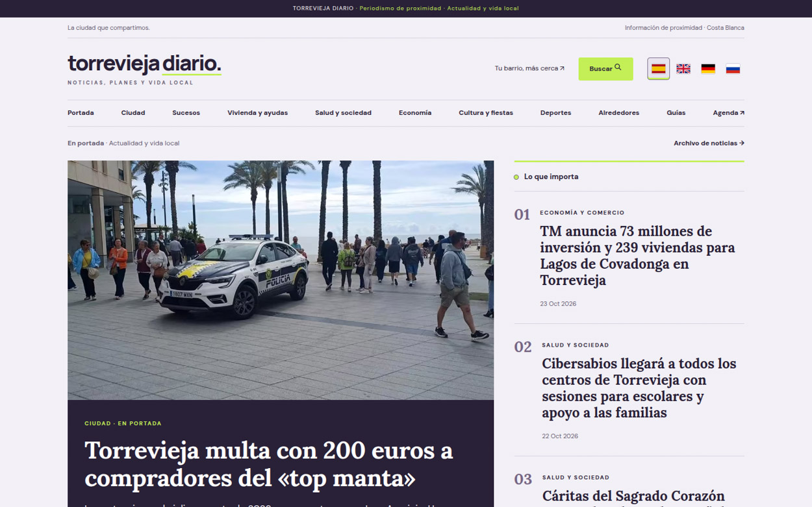Image resolution: width=812 pixels, height=507 pixels.
Task: Open Cultura y fiestas section
Action: click(486, 113)
